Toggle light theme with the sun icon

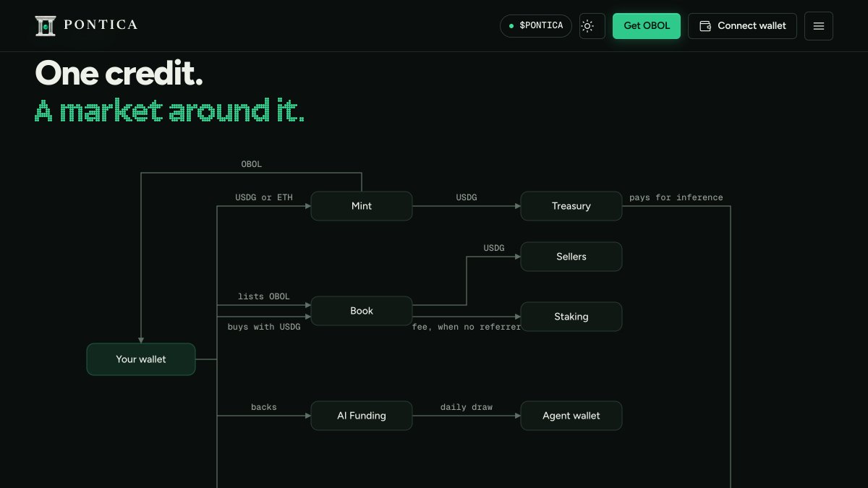click(592, 26)
